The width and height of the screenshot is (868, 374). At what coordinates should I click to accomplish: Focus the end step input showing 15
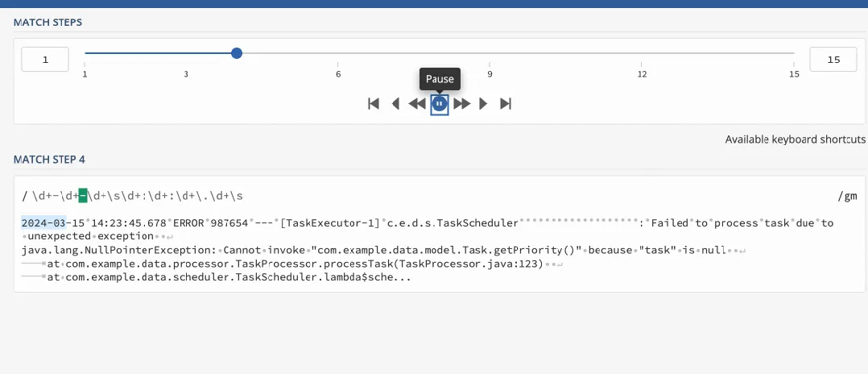[833, 60]
